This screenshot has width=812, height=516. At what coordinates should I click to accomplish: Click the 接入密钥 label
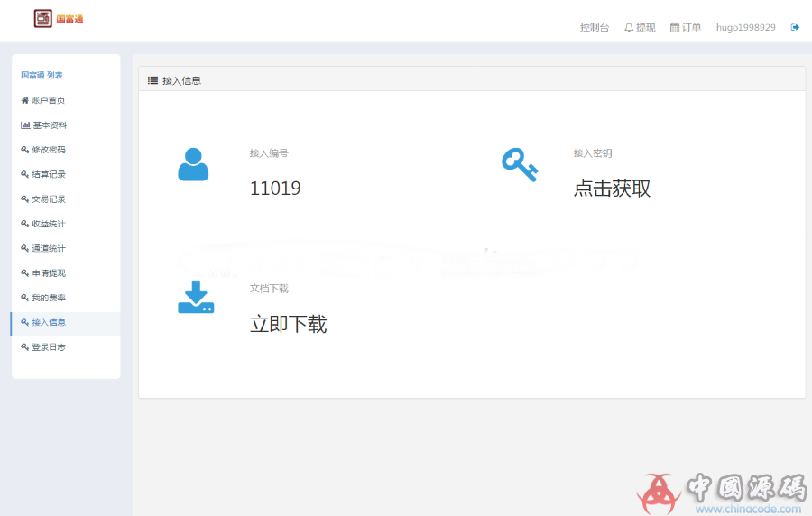pyautogui.click(x=593, y=153)
